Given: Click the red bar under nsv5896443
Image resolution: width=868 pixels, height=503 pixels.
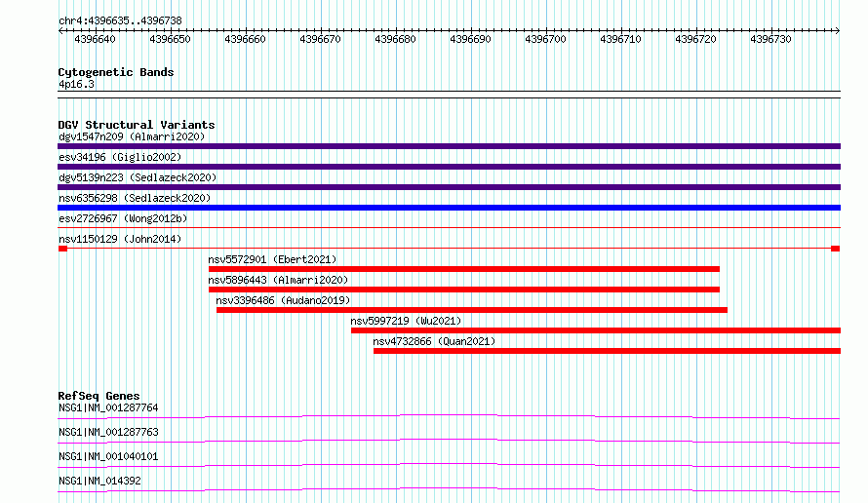Looking at the screenshot, I should click(464, 290).
